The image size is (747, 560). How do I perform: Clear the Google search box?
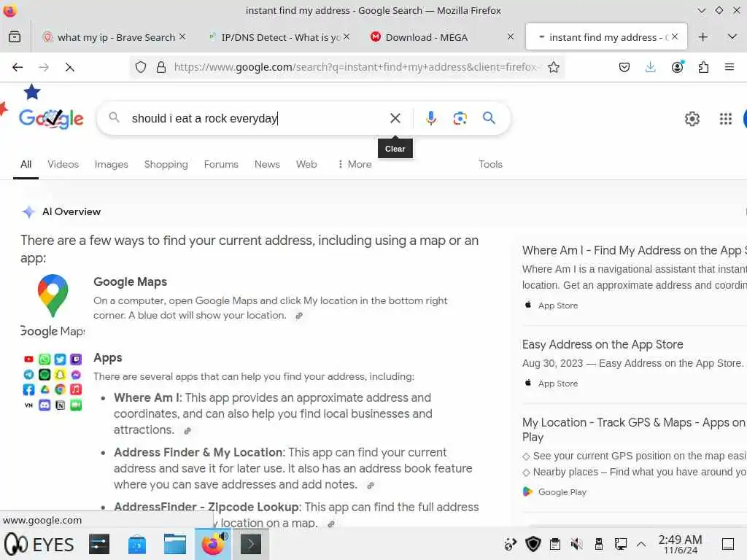(x=395, y=118)
